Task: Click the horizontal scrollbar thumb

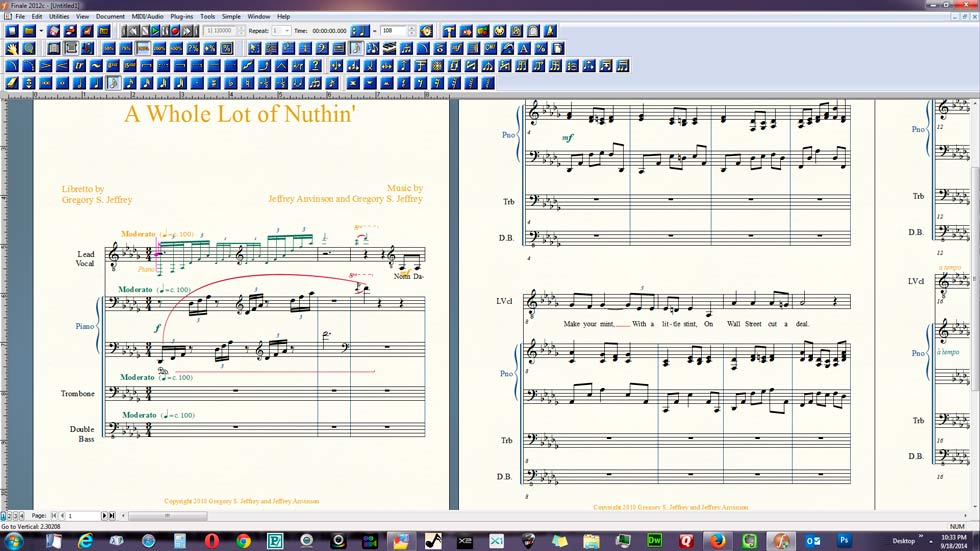Action: tap(168, 515)
